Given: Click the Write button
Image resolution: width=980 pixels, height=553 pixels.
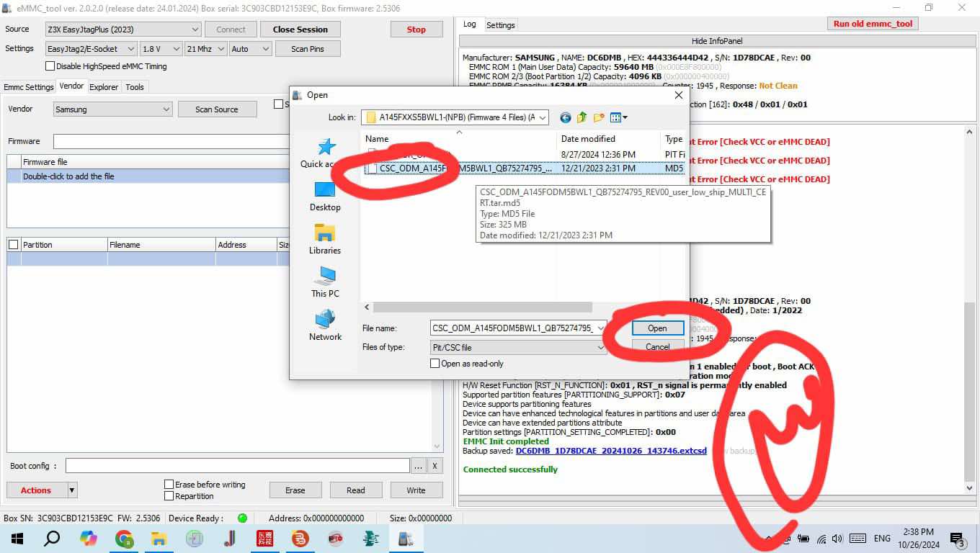Looking at the screenshot, I should click(416, 490).
